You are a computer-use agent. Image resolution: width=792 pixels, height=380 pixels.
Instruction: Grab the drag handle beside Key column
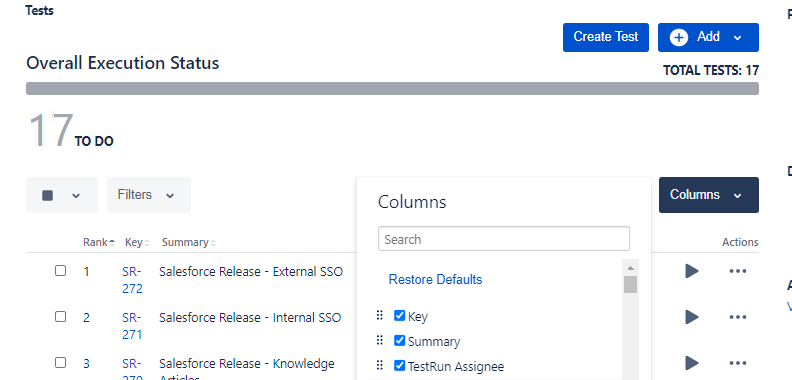pyautogui.click(x=380, y=316)
